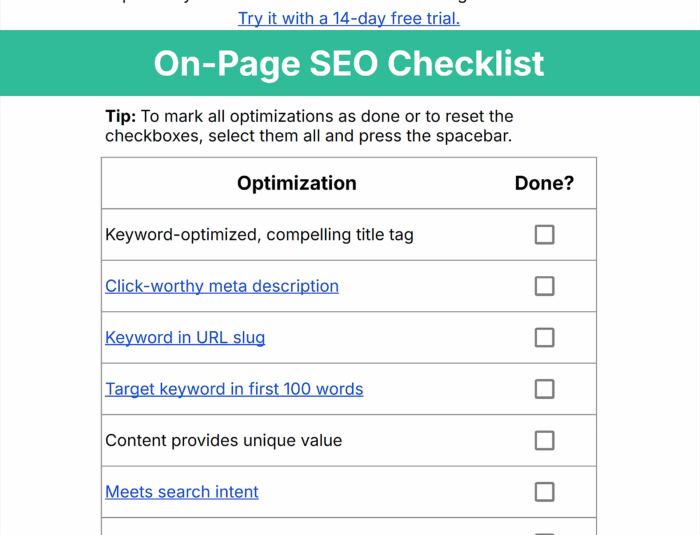Select the Optimization column header cell
Screen dimensions: 700x535
(x=296, y=183)
